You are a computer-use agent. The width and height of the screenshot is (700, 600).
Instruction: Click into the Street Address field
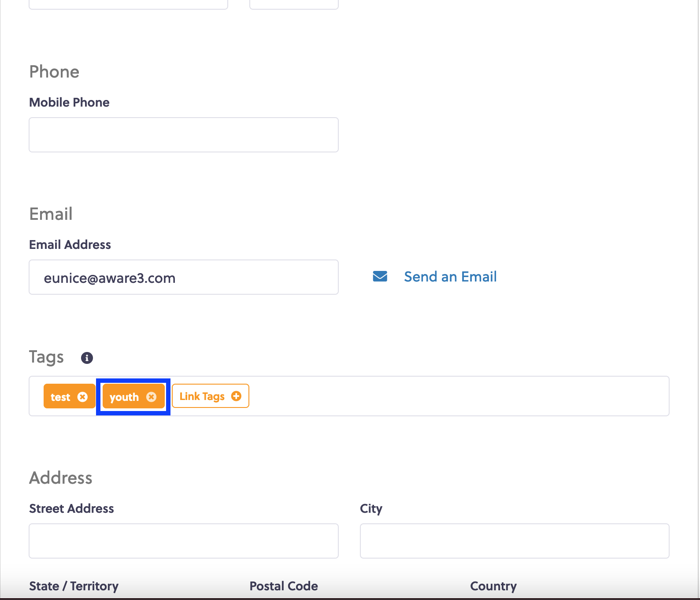pyautogui.click(x=184, y=541)
